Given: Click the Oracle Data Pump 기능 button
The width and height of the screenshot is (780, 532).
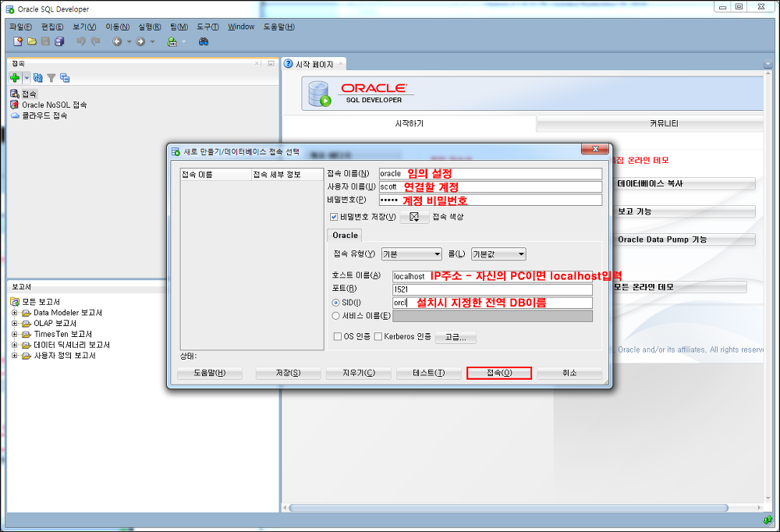Looking at the screenshot, I should pos(686,239).
